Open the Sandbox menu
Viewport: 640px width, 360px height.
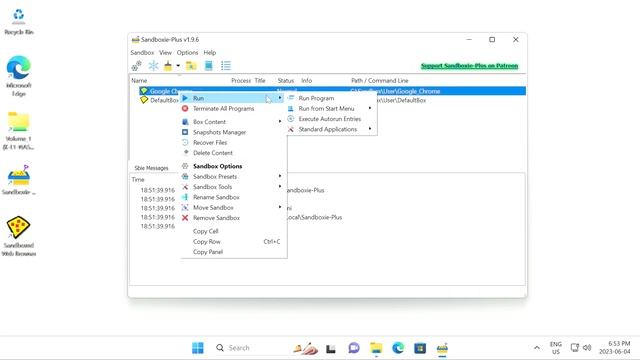(142, 53)
